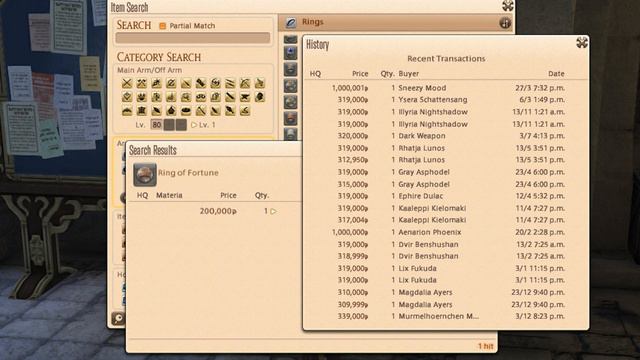Select the Ysera Schattensang transaction row
The image size is (640, 360).
click(x=445, y=100)
